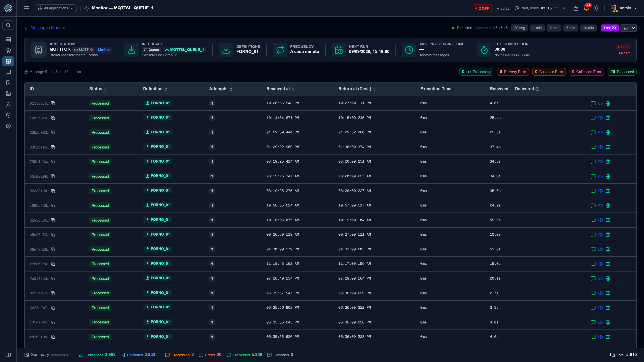Image resolution: width=644 pixels, height=362 pixels.
Task: Toggle hamburger menu to collapse sidebar
Action: point(26,8)
